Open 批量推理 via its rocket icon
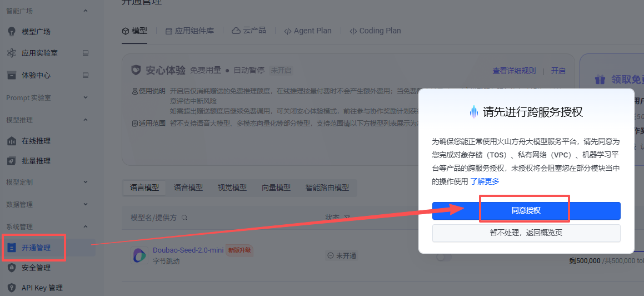This screenshot has height=296, width=644. coord(12,161)
